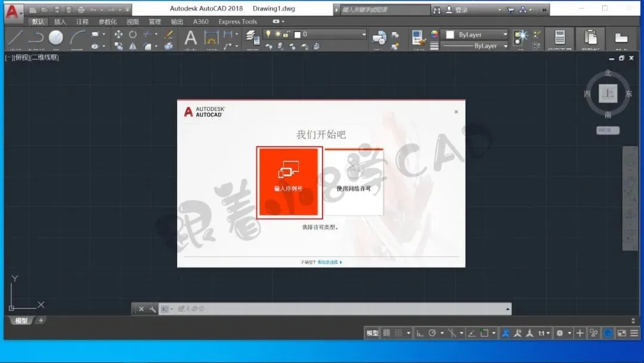Click the New drawing icon in quick access toolbar

[x=33, y=10]
